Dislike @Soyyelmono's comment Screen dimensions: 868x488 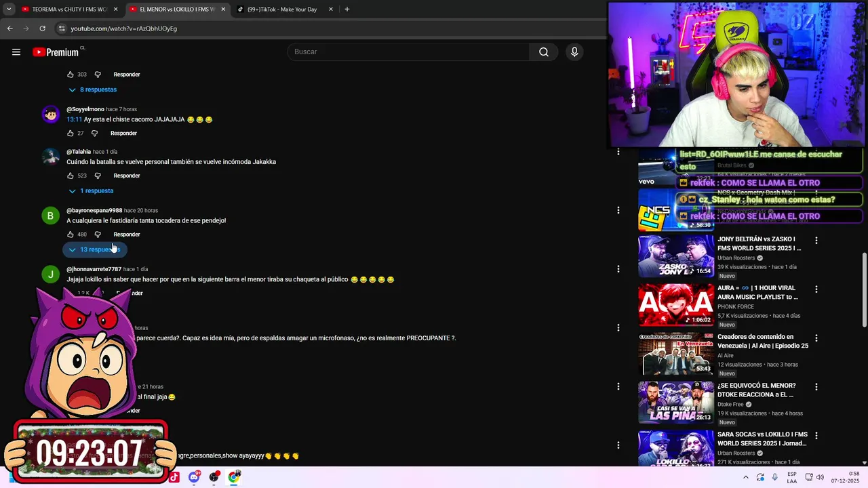click(x=94, y=134)
